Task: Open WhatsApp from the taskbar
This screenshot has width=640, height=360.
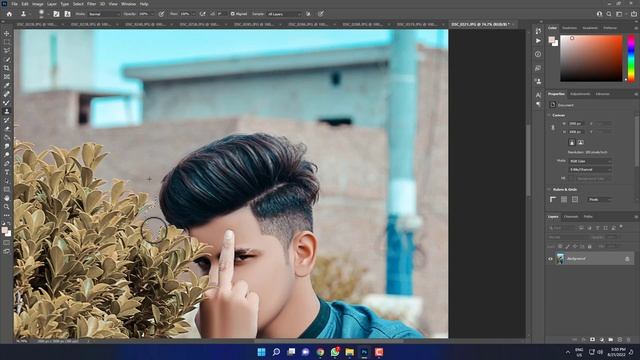Action: [335, 352]
